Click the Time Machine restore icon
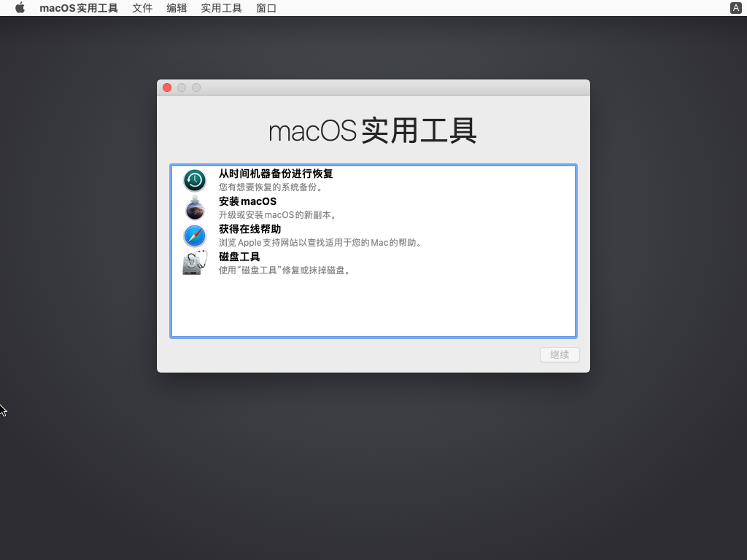747x560 pixels. pos(195,180)
